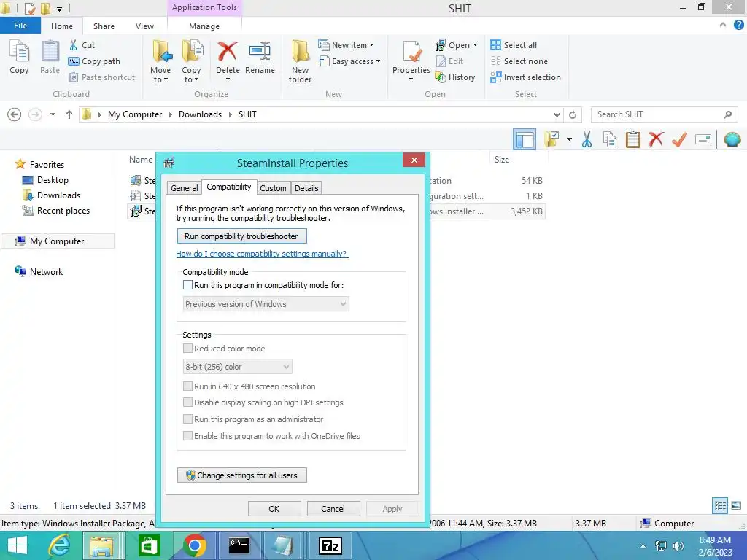Click OK in SteamInstall Properties

coord(274,508)
